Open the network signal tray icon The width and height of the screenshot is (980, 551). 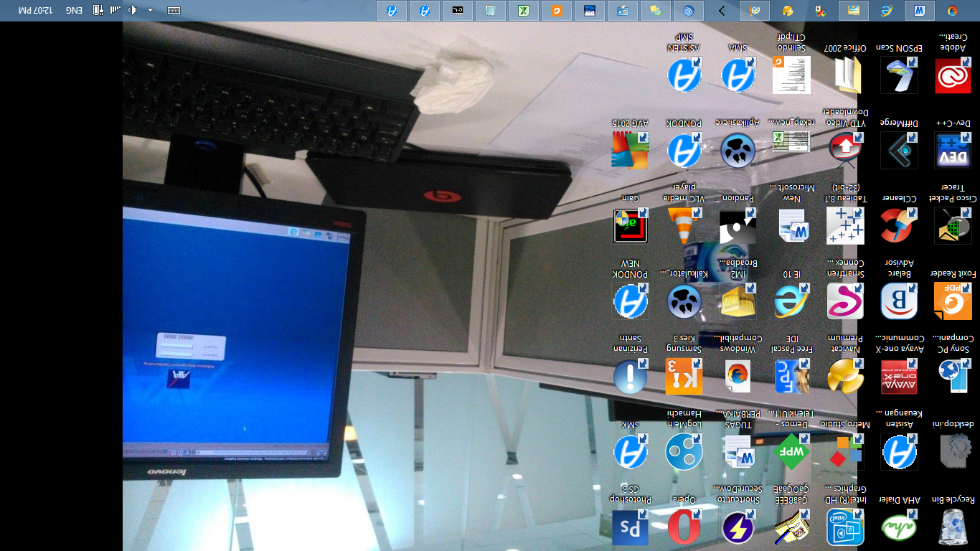tap(116, 10)
